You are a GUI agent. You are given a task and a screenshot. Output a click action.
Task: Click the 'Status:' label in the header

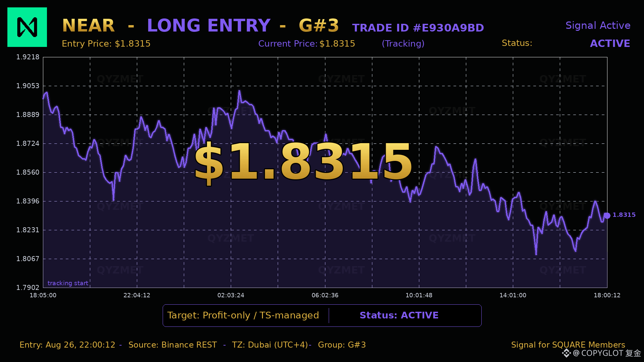pyautogui.click(x=517, y=43)
